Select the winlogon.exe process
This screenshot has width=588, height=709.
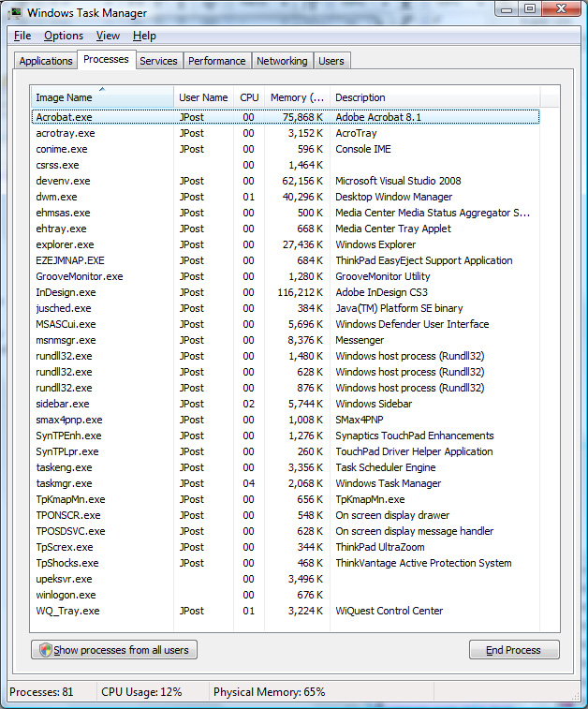(286, 595)
